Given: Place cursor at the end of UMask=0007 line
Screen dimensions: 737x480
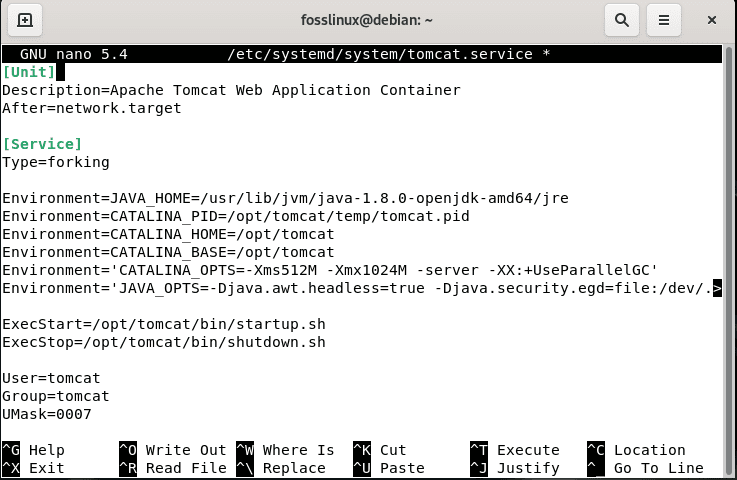Looking at the screenshot, I should pos(92,415).
